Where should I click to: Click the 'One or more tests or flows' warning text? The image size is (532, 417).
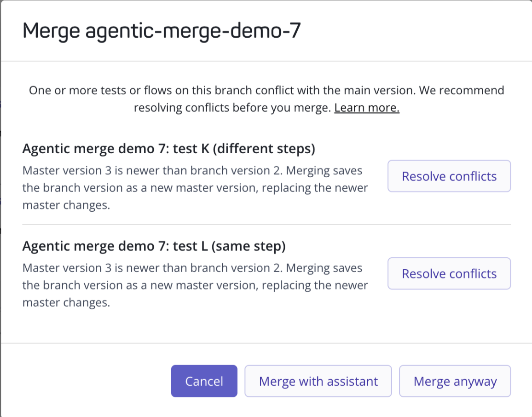[266, 99]
